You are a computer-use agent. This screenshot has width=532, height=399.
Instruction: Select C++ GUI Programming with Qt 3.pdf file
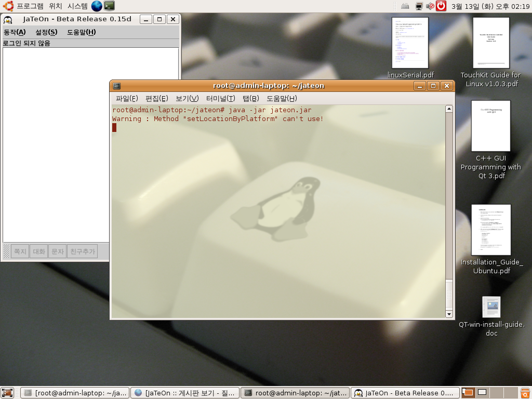pyautogui.click(x=491, y=140)
